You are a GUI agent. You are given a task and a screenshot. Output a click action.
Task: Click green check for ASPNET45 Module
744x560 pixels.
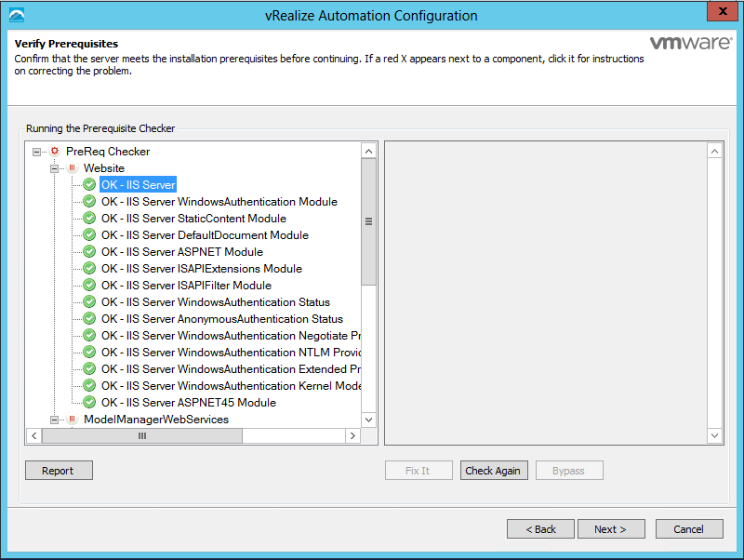[89, 402]
